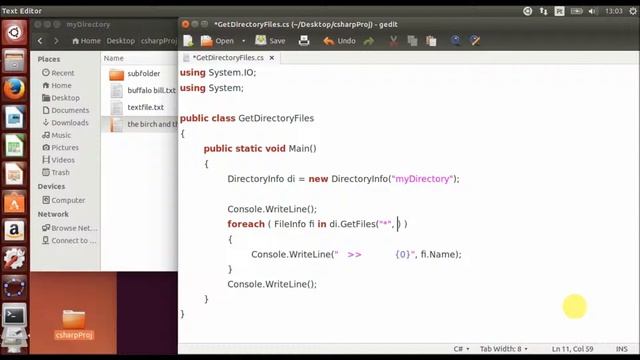Open the Tab Width dropdown
Image resolution: width=640 pixels, height=360 pixels.
coord(504,349)
